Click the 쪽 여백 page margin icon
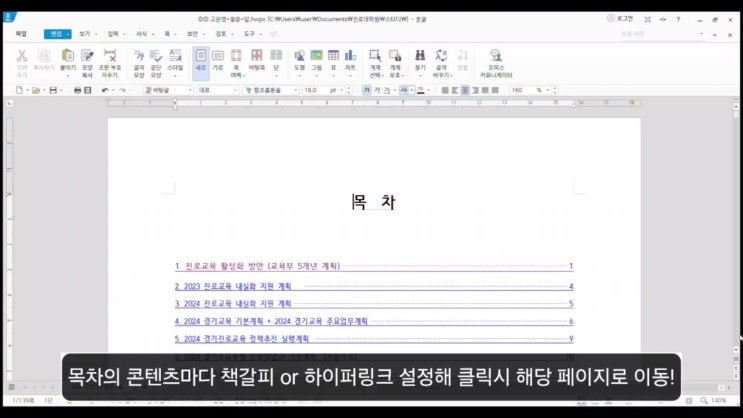The height and width of the screenshot is (418, 743). tap(237, 62)
